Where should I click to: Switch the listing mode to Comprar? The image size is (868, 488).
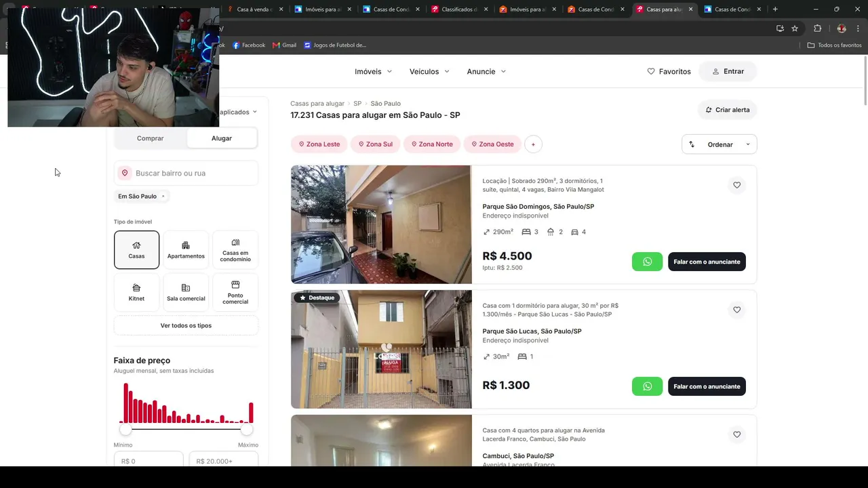pyautogui.click(x=151, y=138)
